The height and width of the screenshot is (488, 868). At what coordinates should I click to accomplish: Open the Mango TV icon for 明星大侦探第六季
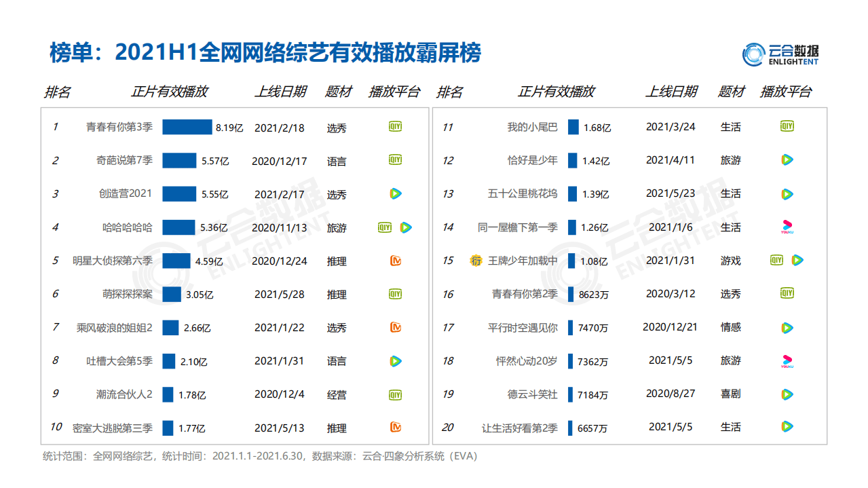394,261
